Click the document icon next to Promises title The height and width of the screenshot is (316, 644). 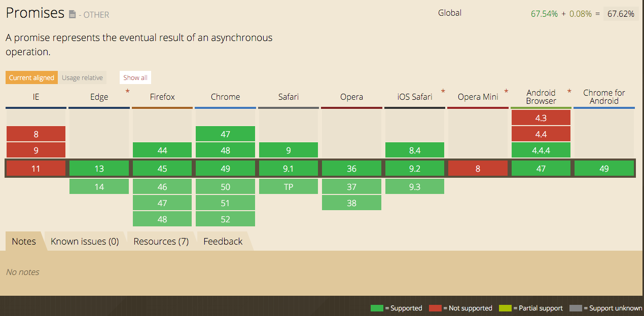tap(73, 15)
